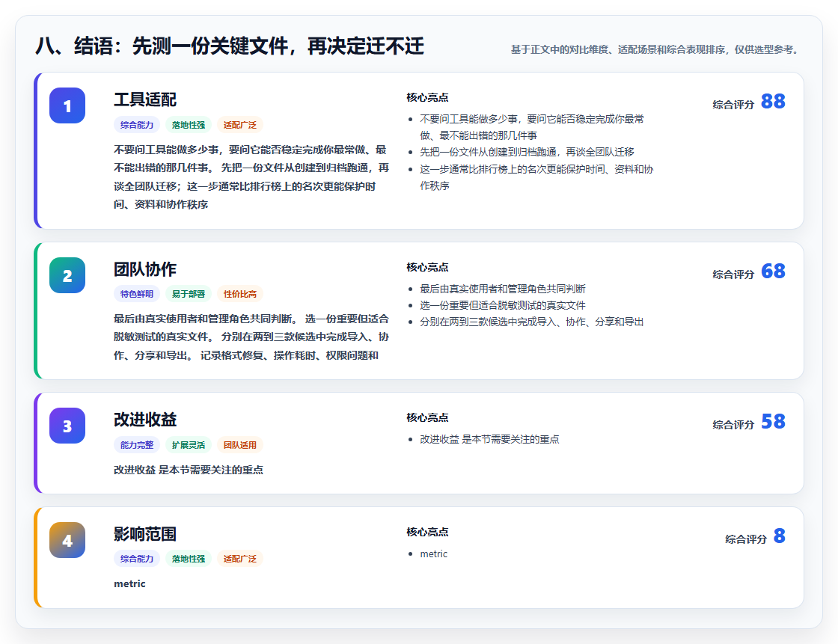Click the 能力完整 tag

(137, 444)
